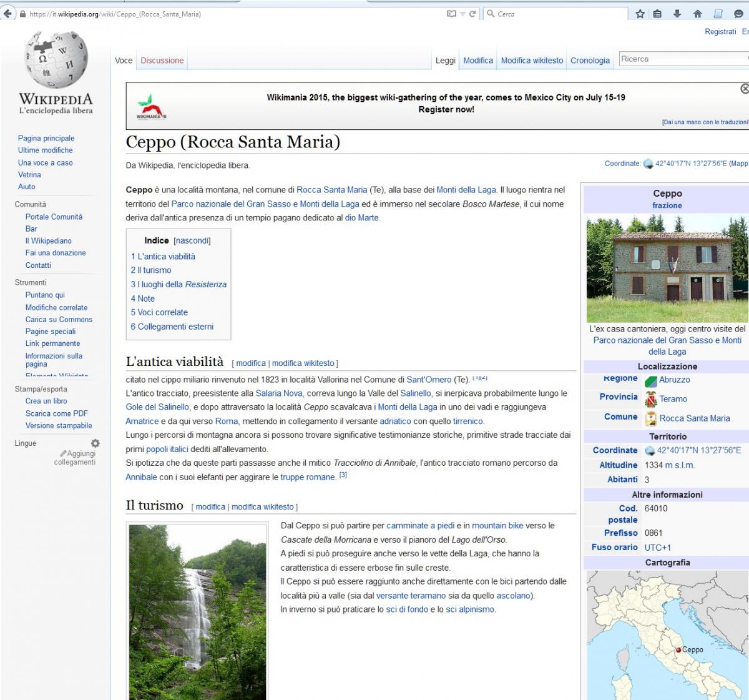Open Pagina principale in sidebar
This screenshot has width=749, height=700.
(x=46, y=139)
